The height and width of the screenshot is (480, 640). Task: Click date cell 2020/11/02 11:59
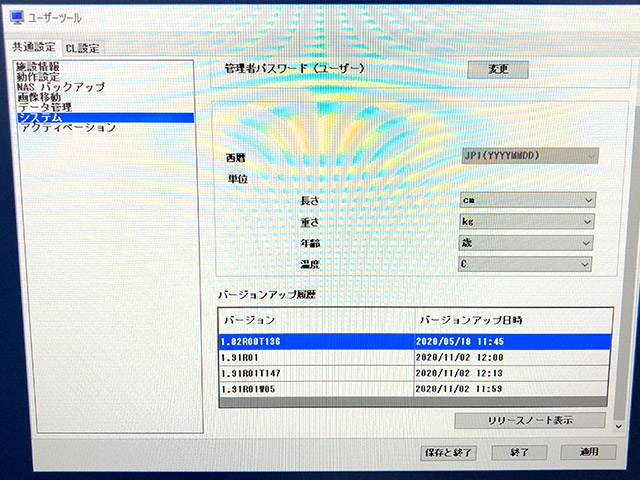click(x=510, y=389)
